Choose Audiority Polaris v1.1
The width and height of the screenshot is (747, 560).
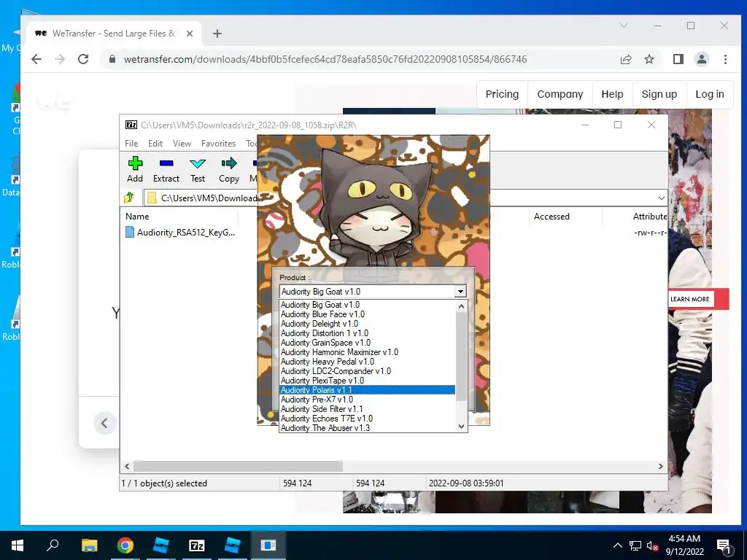pos(368,390)
